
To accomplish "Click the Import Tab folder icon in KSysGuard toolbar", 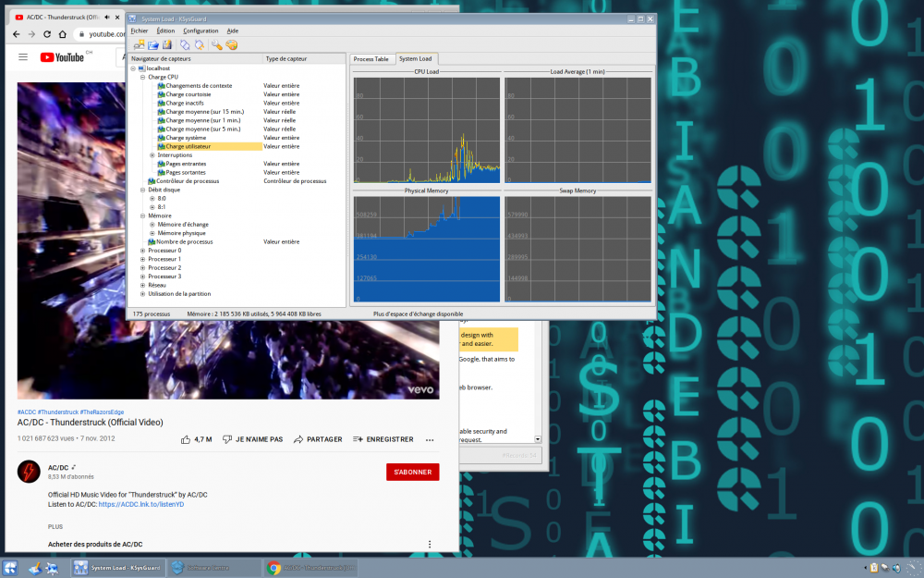I will tap(153, 44).
